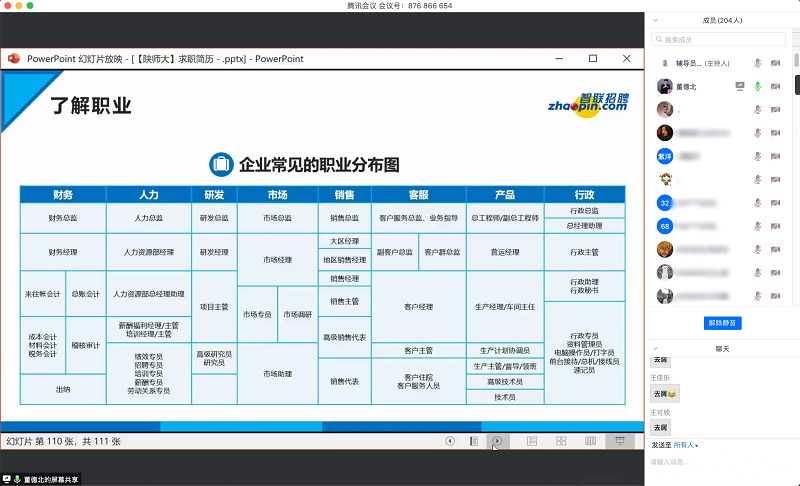Select the Slide Show view icon
The height and width of the screenshot is (486, 800).
[620, 440]
